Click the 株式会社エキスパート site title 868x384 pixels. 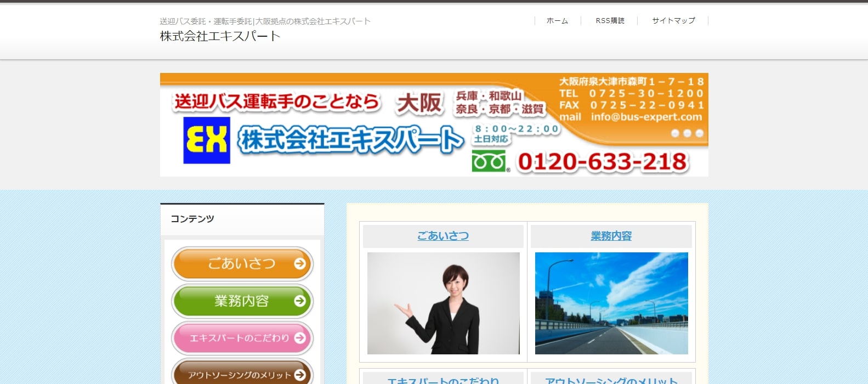tap(220, 36)
